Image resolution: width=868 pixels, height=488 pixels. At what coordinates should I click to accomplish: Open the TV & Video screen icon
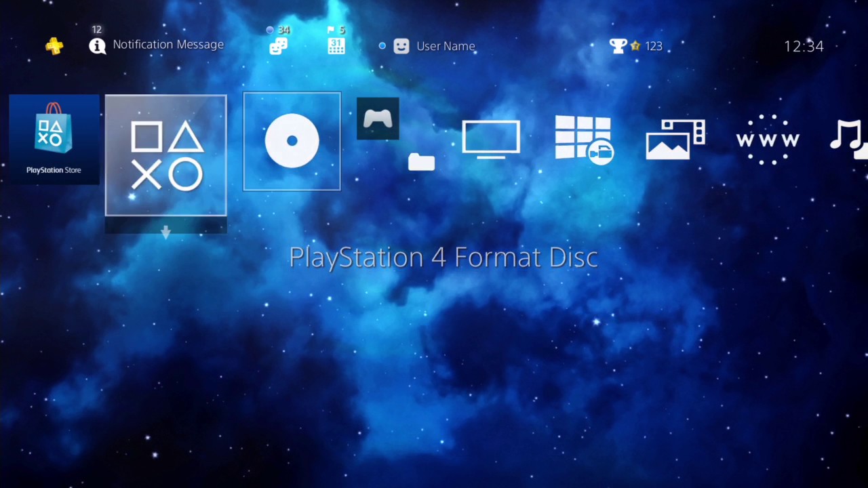[491, 140]
